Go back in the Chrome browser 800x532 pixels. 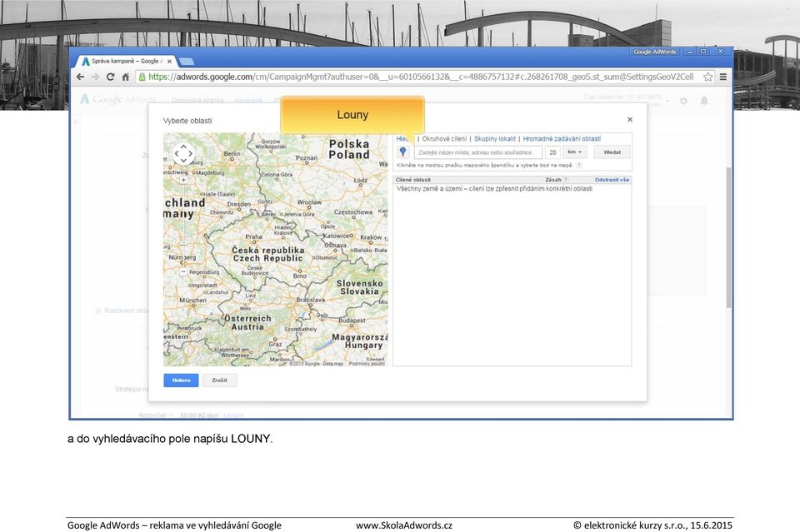[80, 77]
